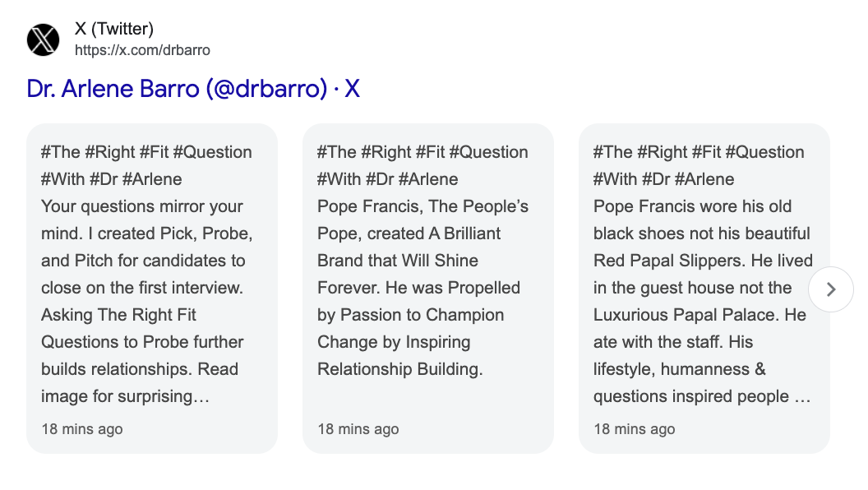Click first card's 18 mins ago timestamp
This screenshot has height=490, width=868.
coord(82,429)
